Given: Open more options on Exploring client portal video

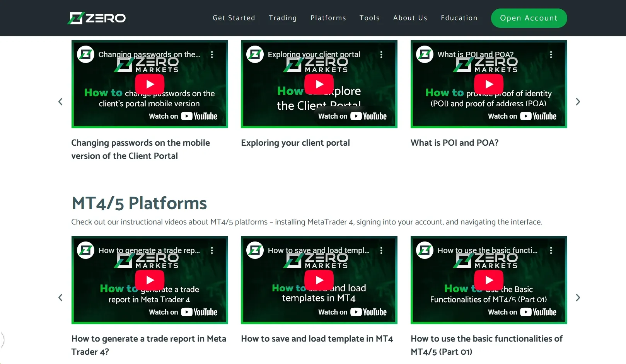Looking at the screenshot, I should tap(381, 54).
